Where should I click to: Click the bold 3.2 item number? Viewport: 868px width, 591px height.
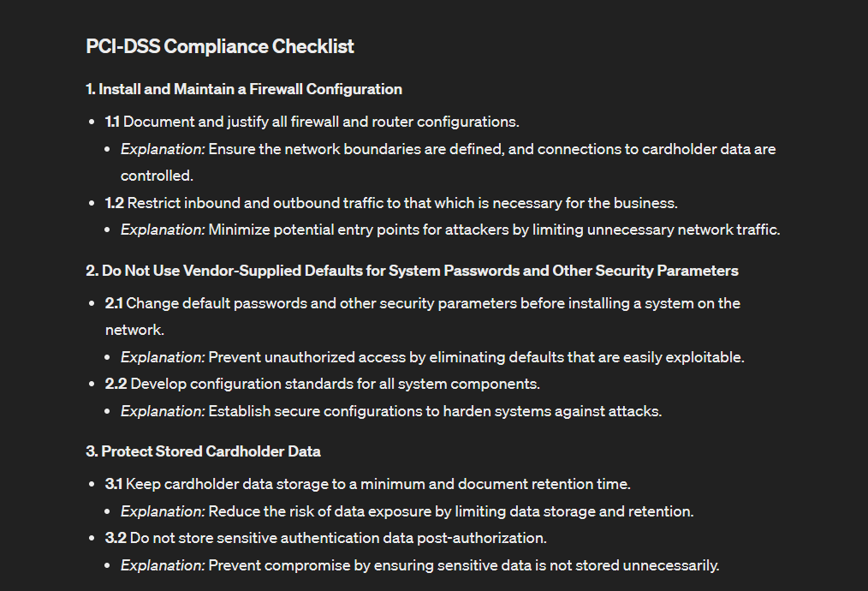pos(116,538)
